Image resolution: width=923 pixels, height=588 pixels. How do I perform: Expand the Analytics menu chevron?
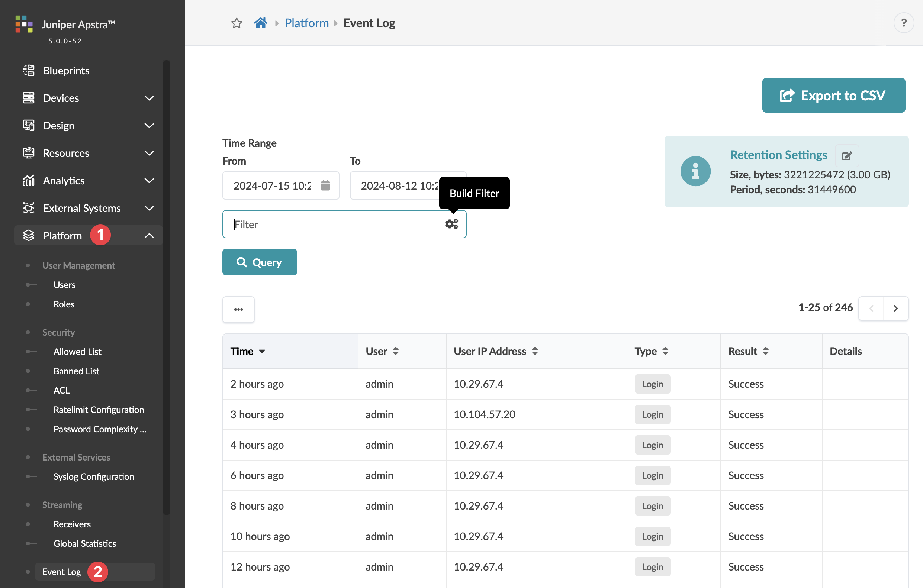click(x=149, y=180)
